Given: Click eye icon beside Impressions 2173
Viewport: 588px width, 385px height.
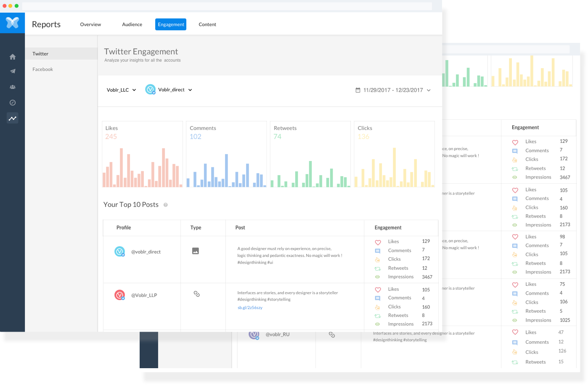Looking at the screenshot, I should (x=378, y=324).
